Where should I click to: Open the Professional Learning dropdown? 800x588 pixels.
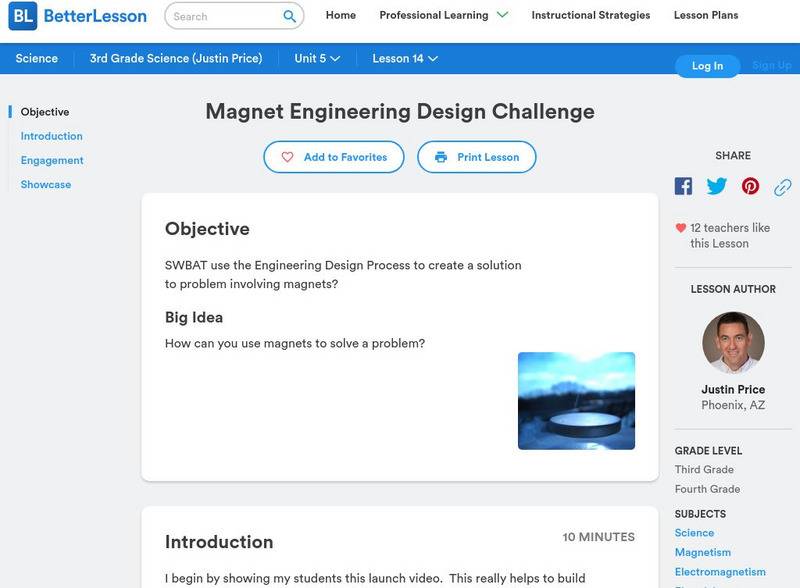[435, 15]
